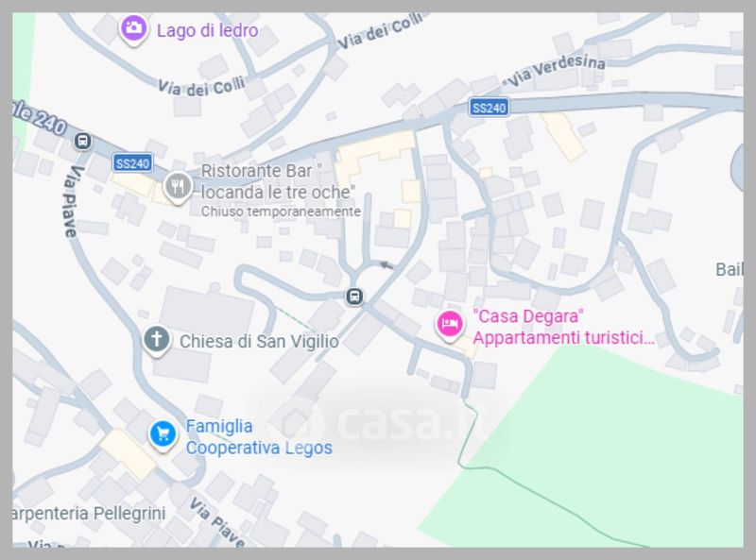Open the Famiglia Cooperativa shopping cart pin

pyautogui.click(x=163, y=436)
